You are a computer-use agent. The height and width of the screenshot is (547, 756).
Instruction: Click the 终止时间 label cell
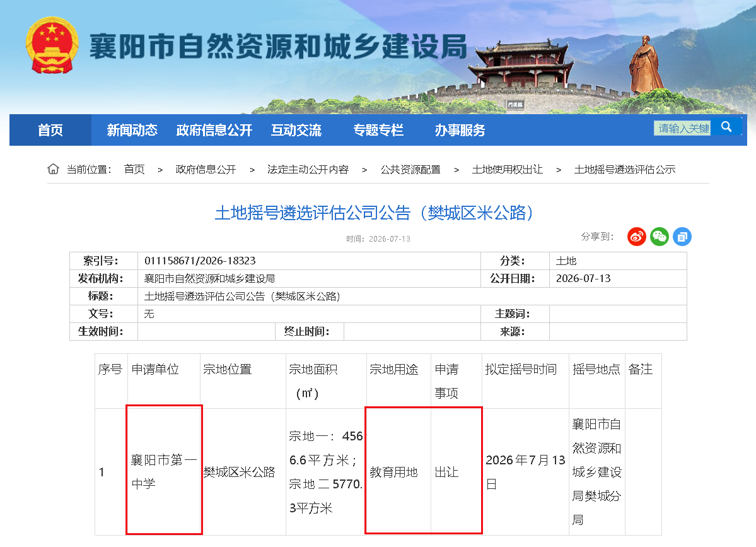pyautogui.click(x=309, y=331)
